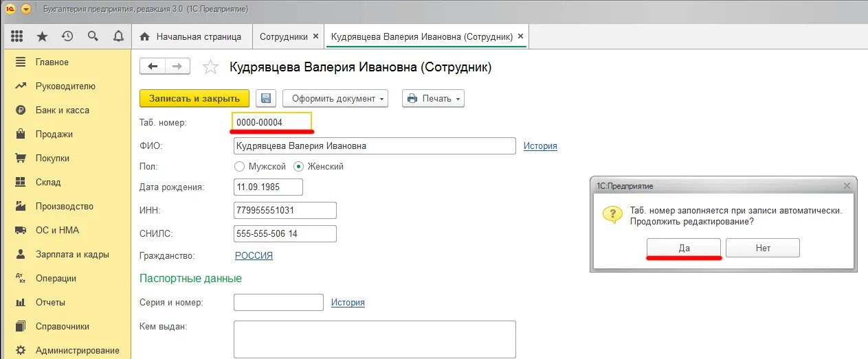Choose Нет in the dialog
This screenshot has height=359, width=868.
tap(763, 248)
